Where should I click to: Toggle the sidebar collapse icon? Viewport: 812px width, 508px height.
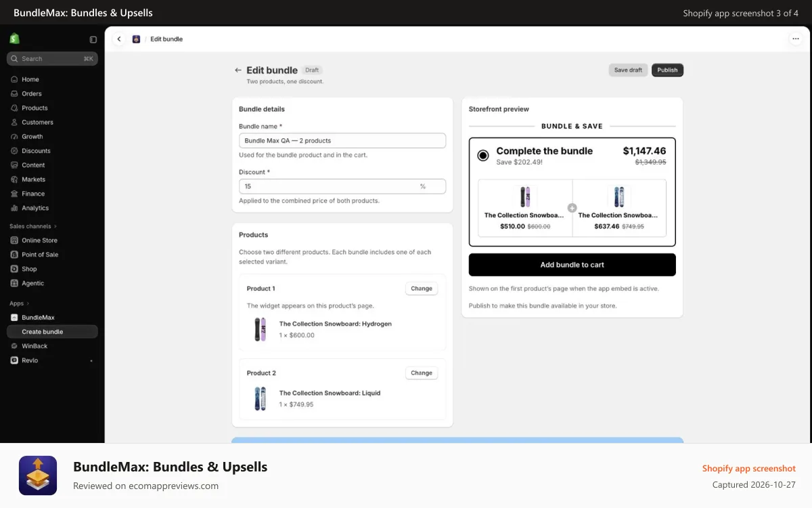93,39
